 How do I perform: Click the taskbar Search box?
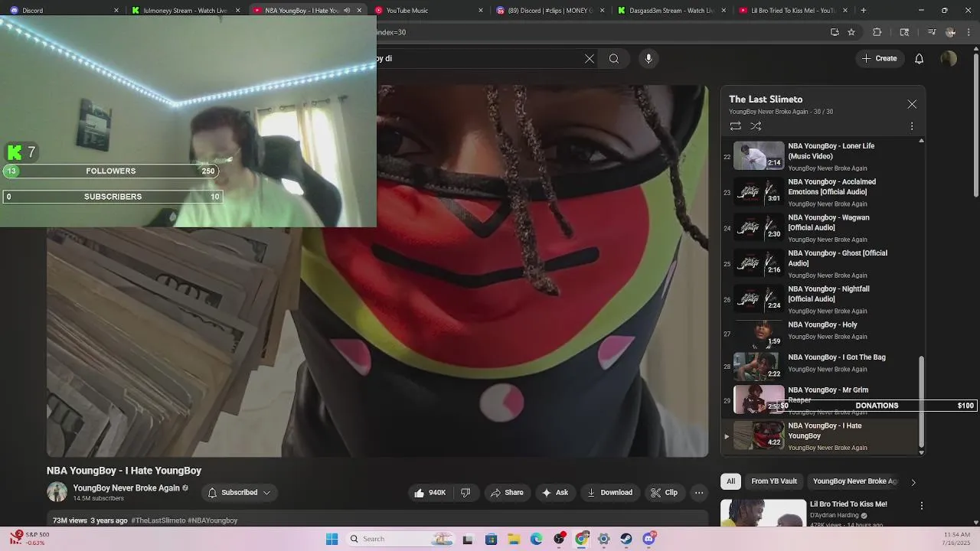coord(400,539)
